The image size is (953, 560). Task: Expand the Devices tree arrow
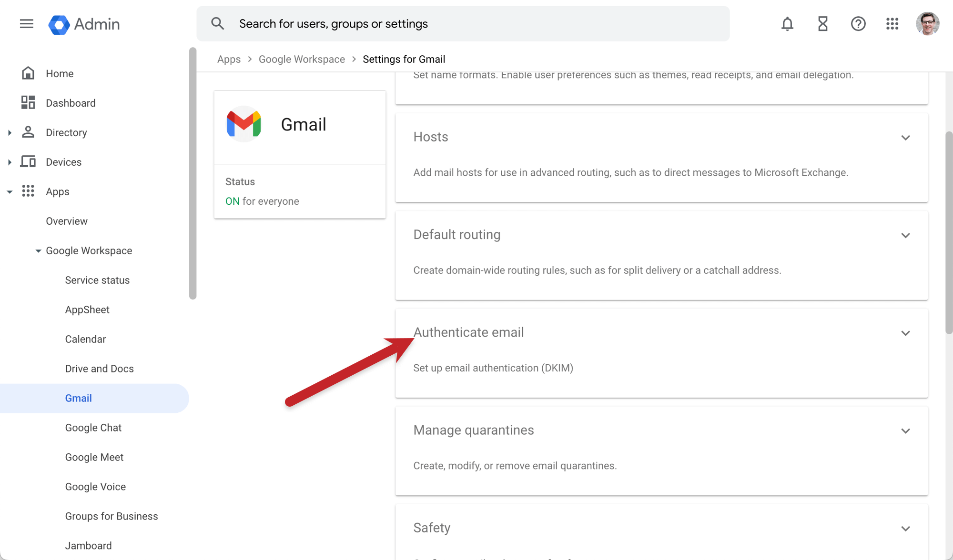10,162
